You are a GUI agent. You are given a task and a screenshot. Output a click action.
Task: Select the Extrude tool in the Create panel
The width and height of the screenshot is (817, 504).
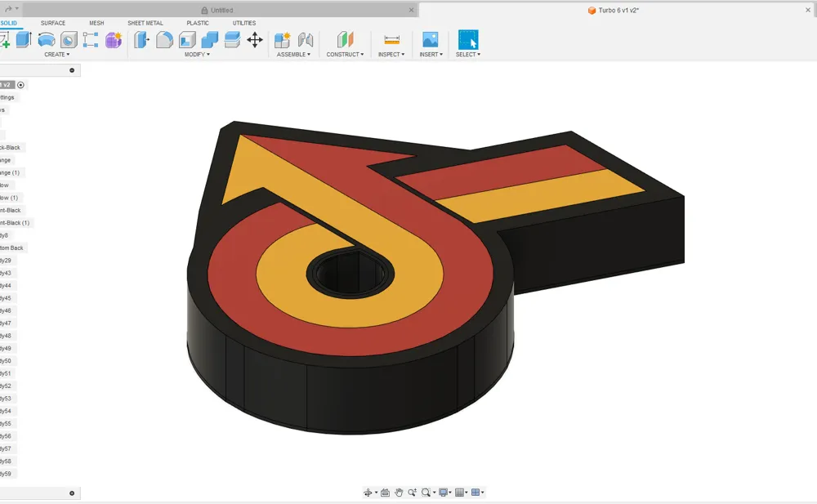pyautogui.click(x=23, y=39)
